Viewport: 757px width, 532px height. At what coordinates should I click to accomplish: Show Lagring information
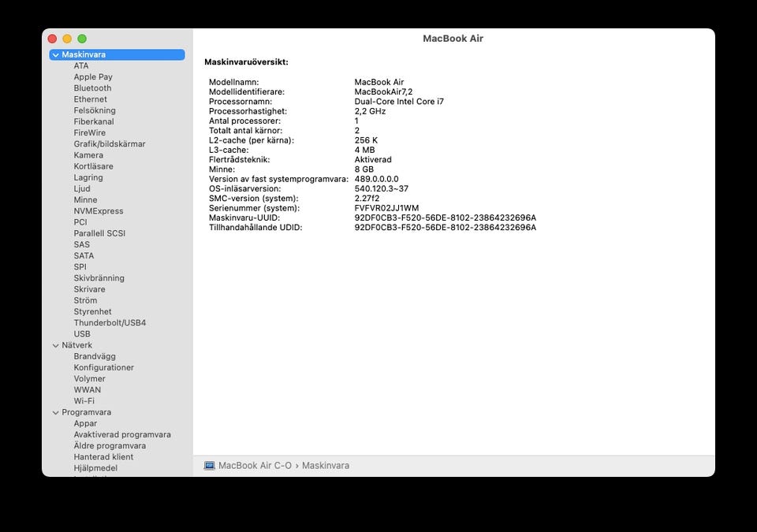88,177
